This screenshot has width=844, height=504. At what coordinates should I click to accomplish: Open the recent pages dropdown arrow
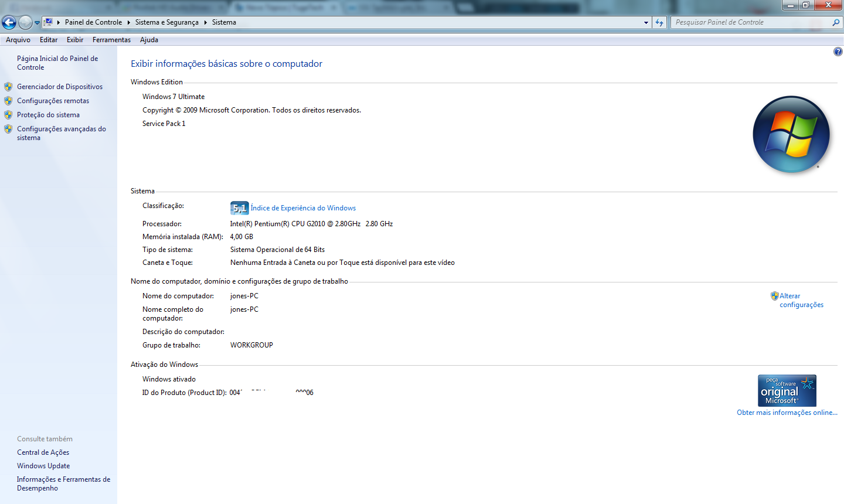click(x=37, y=23)
